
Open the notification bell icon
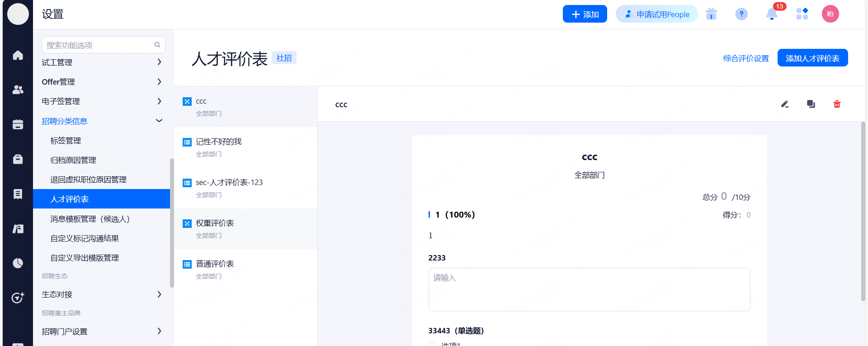772,14
